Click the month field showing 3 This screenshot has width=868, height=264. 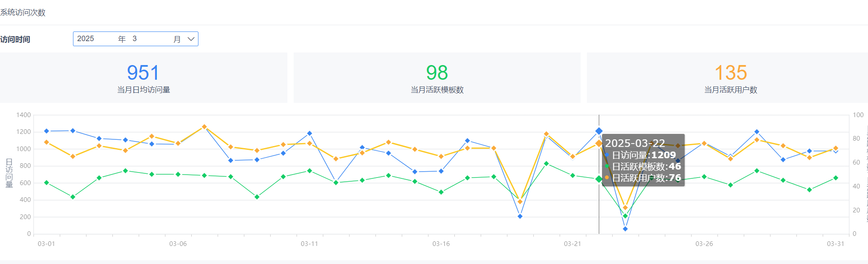[x=135, y=39]
